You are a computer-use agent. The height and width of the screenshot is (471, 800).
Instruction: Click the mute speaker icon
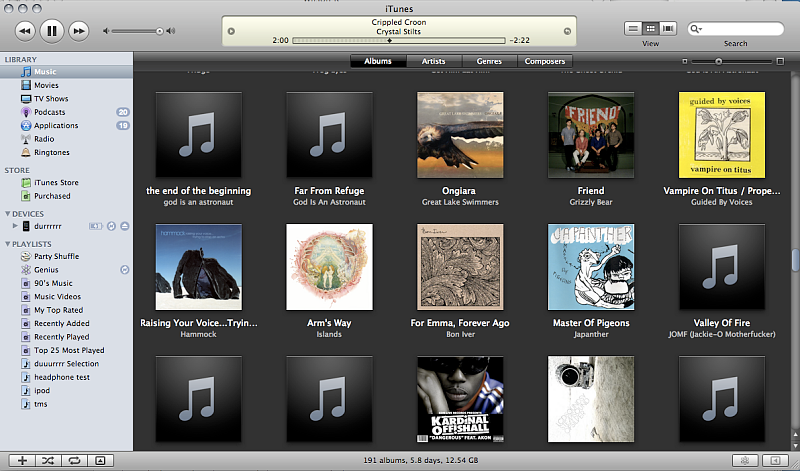pyautogui.click(x=106, y=31)
